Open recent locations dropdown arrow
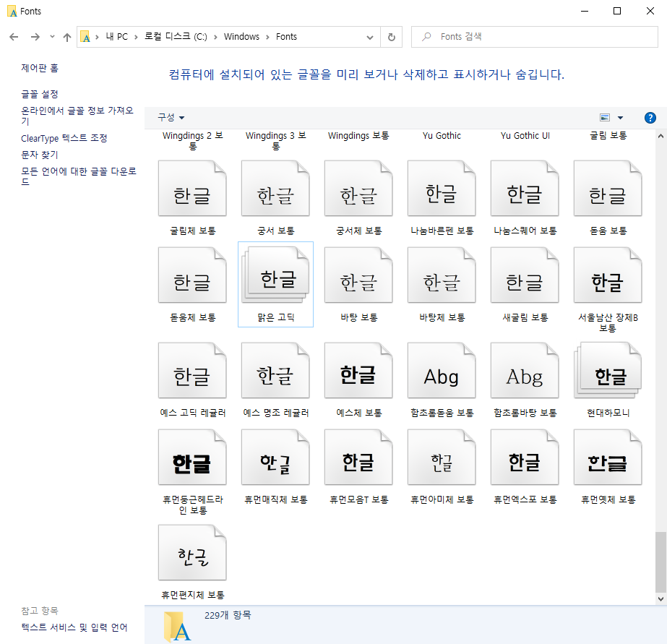This screenshot has height=644, width=667. (52, 37)
